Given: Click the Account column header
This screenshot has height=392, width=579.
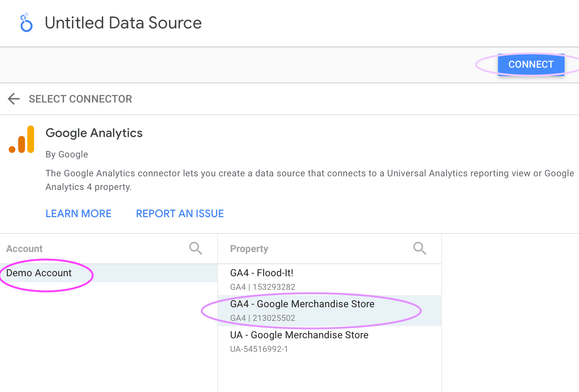Looking at the screenshot, I should (x=24, y=249).
